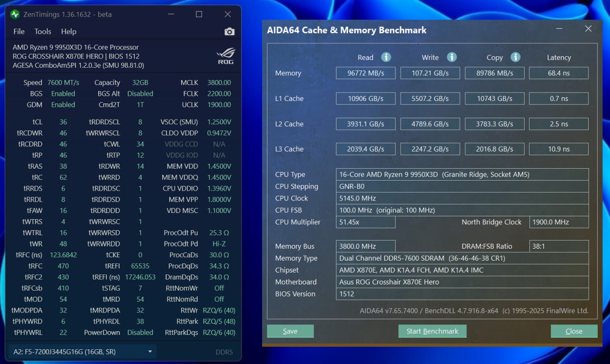Click the ROG logo in ZenTimings
This screenshot has height=364, width=610.
225,56
